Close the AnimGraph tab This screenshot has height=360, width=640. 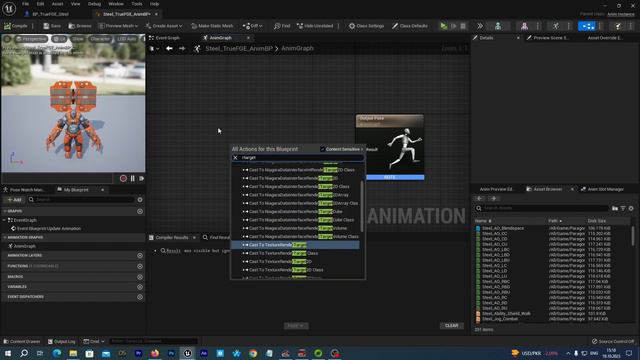click(x=248, y=38)
